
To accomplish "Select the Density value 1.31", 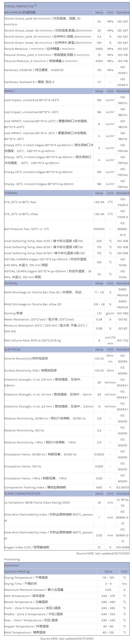I will [99, 313].
